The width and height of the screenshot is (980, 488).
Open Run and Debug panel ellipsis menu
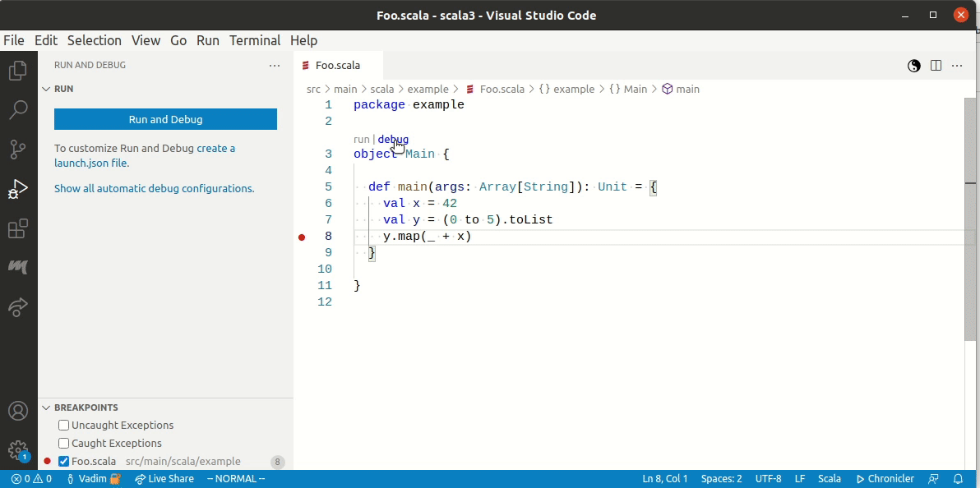[275, 65]
